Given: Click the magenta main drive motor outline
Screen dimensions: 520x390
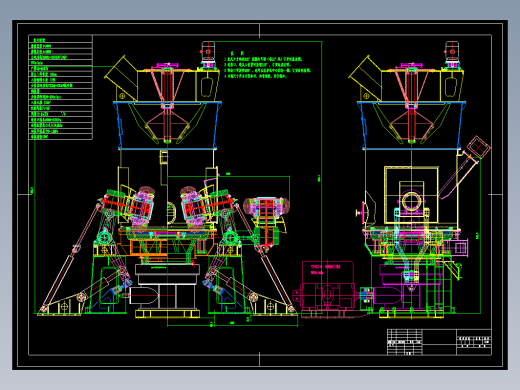Looking at the screenshot, I should [327, 295].
